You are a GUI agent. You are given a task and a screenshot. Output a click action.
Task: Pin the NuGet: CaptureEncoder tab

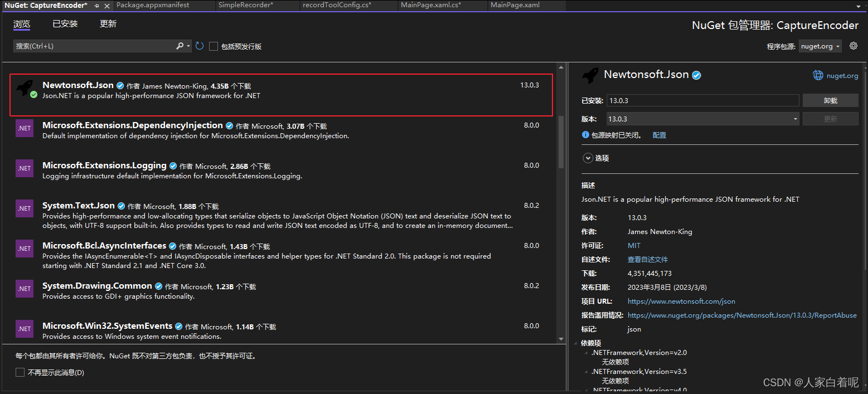click(x=97, y=5)
